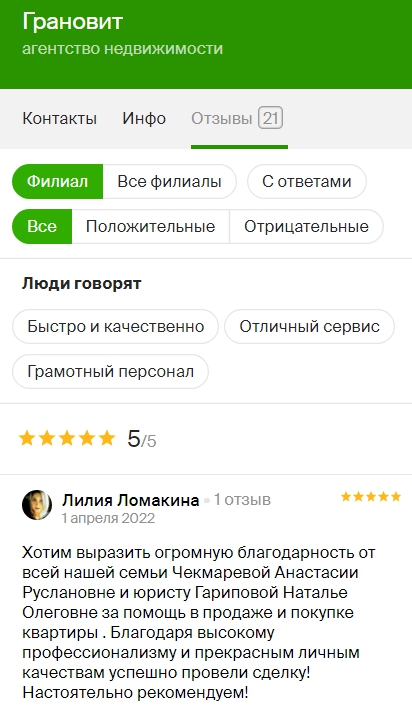Enable the С ответами filter

pos(307,182)
